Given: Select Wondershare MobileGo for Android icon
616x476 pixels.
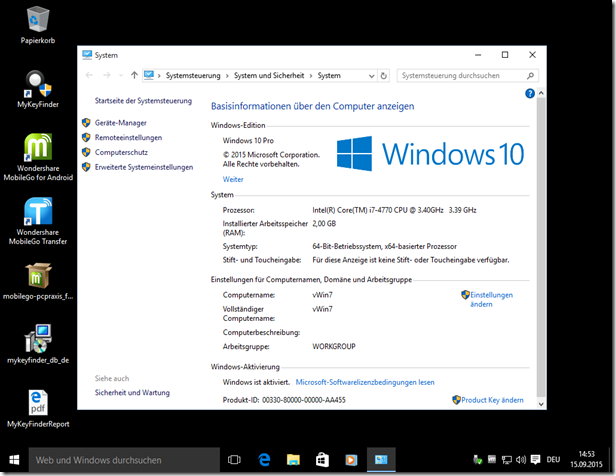Looking at the screenshot, I should click(x=38, y=157).
